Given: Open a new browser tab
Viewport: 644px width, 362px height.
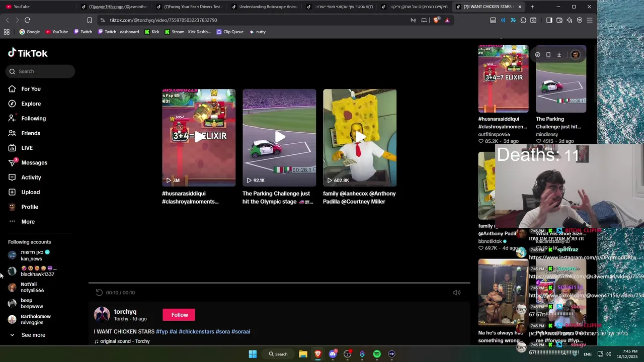Looking at the screenshot, I should pos(532,7).
